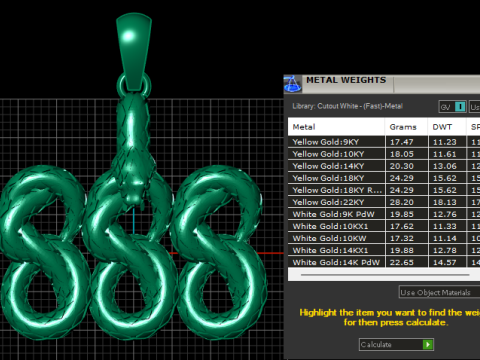Image resolution: width=480 pixels, height=360 pixels.
Task: Select the Yellow Gold:18KY R... row
Action: (384, 190)
